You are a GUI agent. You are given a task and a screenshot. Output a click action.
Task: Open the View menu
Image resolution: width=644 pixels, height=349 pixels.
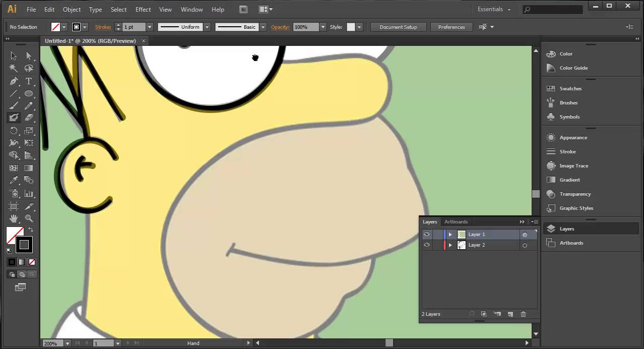(x=165, y=9)
